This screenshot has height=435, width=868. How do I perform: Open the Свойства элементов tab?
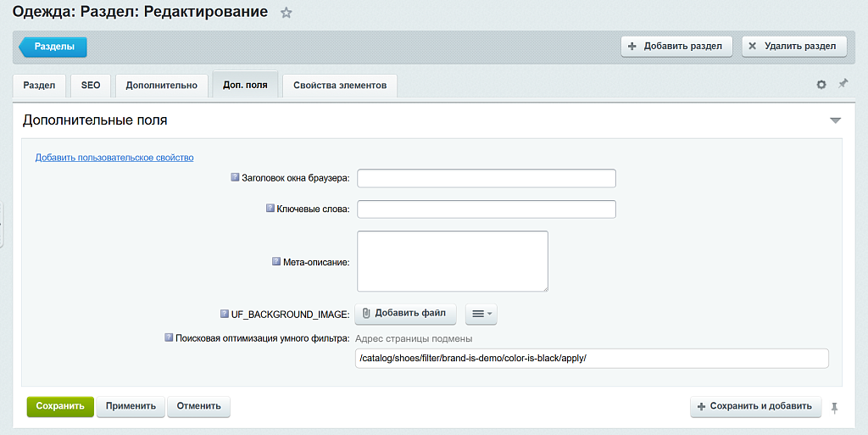(339, 86)
